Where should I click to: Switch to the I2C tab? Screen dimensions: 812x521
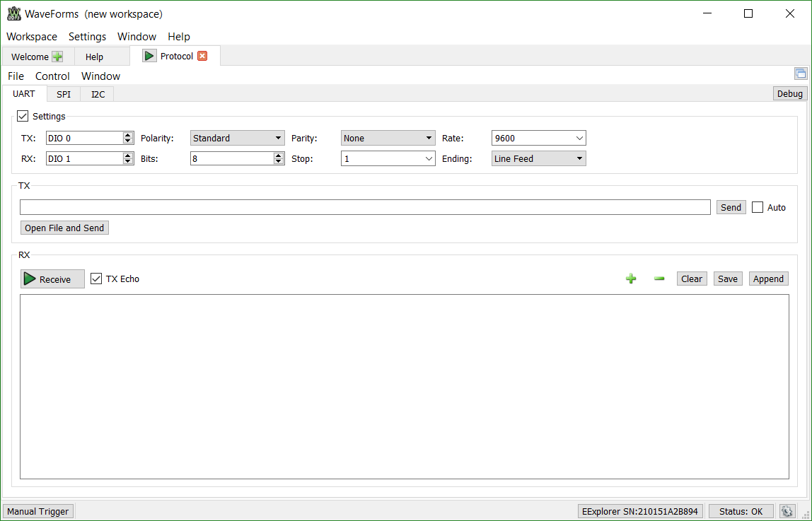pyautogui.click(x=98, y=94)
